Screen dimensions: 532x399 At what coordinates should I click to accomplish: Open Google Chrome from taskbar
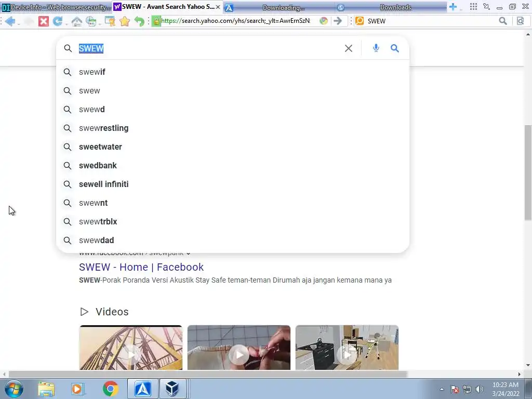tap(111, 389)
